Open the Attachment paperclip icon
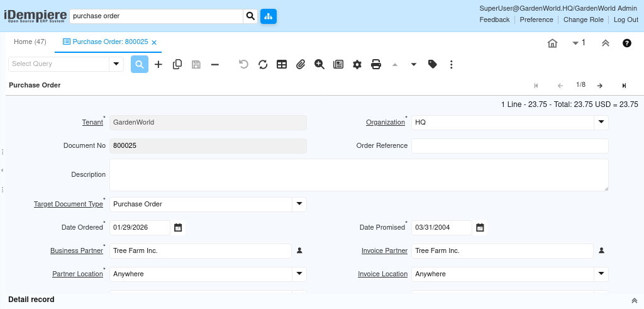 tap(301, 64)
